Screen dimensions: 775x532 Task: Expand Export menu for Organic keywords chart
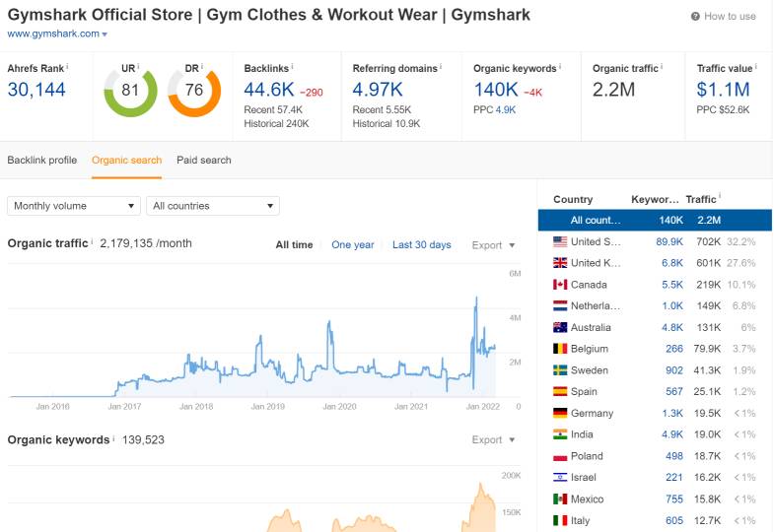(x=493, y=439)
